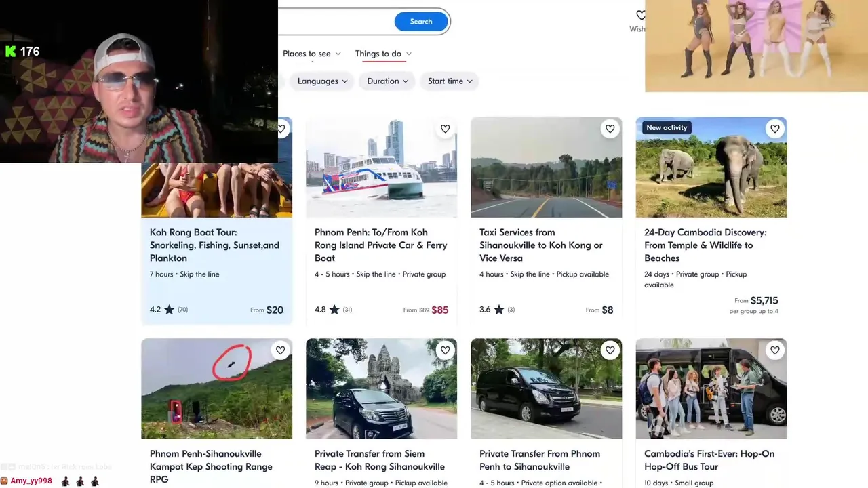Expand the Start time filter

(450, 81)
